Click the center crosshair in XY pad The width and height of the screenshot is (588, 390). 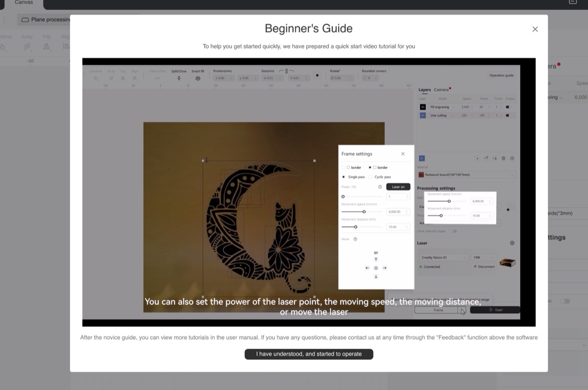[x=376, y=268]
